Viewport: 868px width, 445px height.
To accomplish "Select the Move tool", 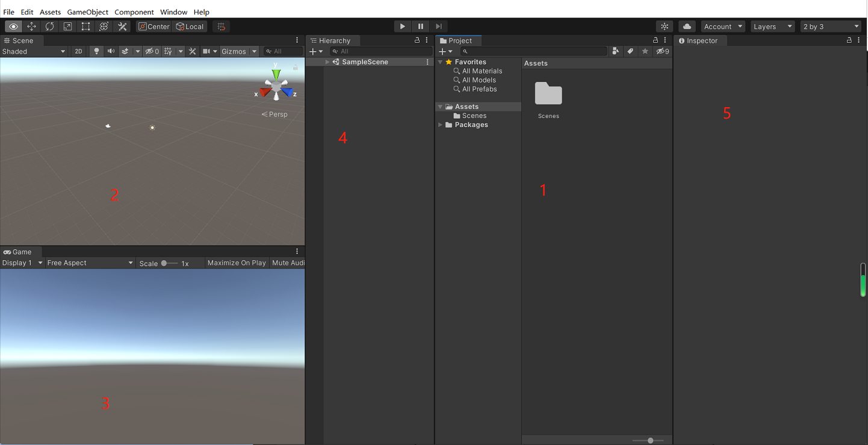I will tap(31, 26).
